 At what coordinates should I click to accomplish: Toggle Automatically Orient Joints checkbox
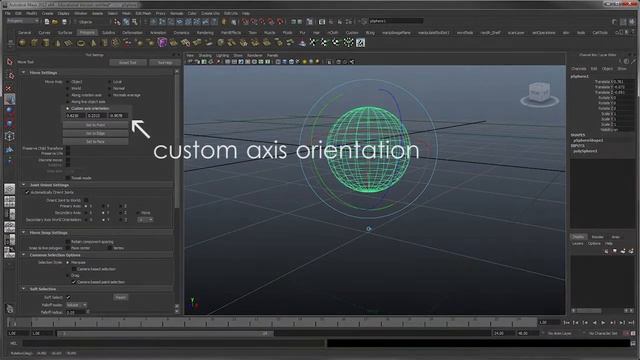pyautogui.click(x=27, y=192)
